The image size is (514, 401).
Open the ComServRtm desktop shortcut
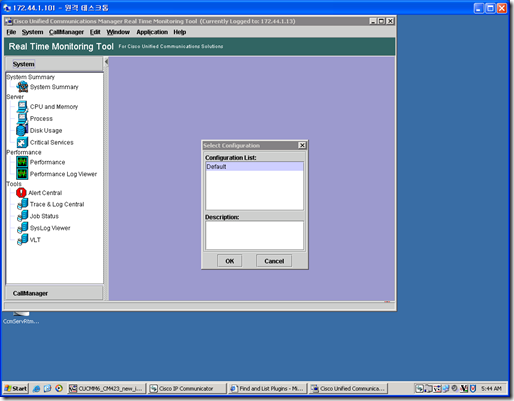(21, 318)
